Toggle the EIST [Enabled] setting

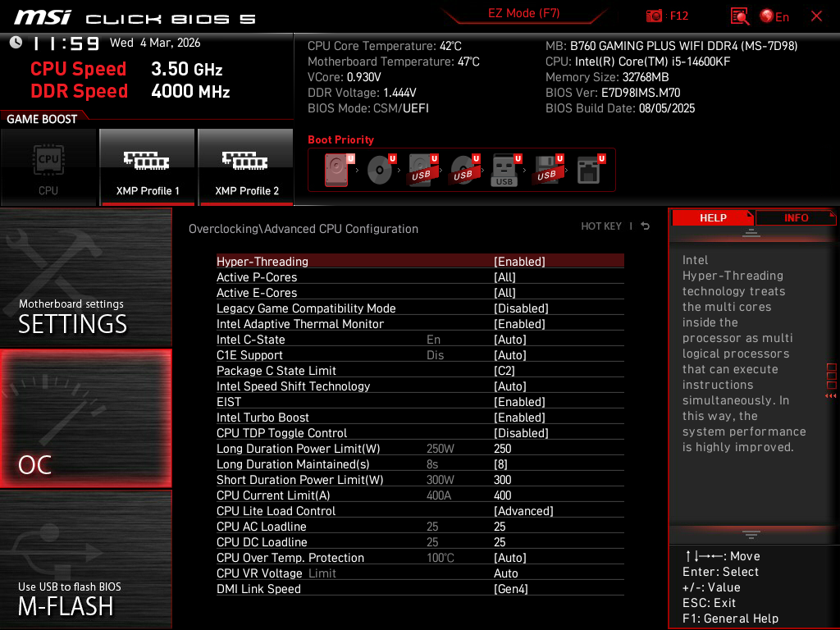click(x=519, y=401)
